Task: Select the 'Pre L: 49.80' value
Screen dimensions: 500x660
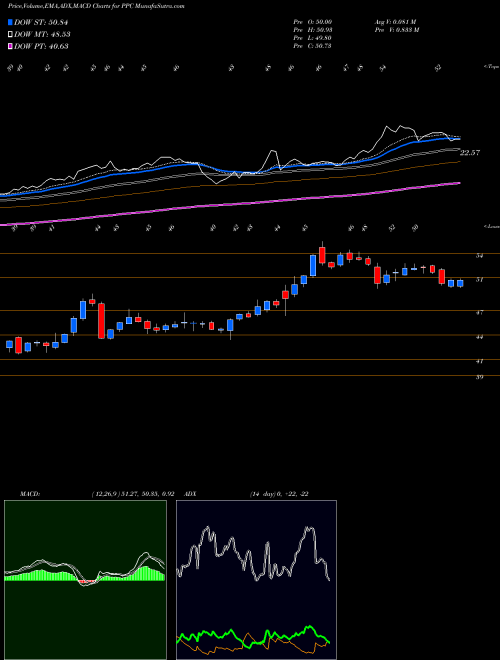Action: click(312, 38)
